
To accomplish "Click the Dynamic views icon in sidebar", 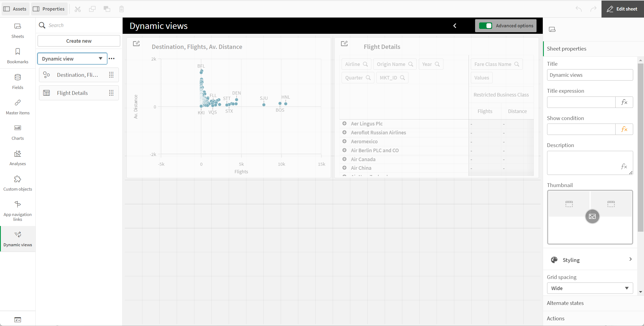I will tap(18, 235).
